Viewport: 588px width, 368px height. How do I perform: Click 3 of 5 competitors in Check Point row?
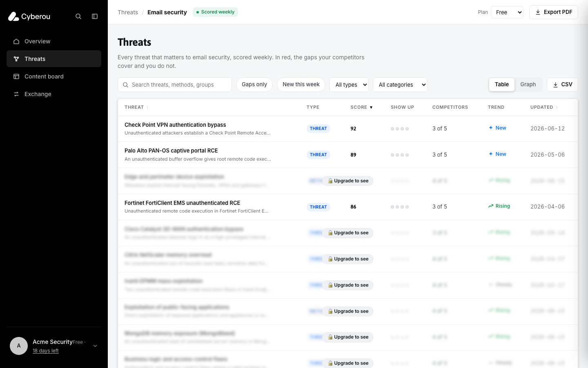tap(440, 128)
